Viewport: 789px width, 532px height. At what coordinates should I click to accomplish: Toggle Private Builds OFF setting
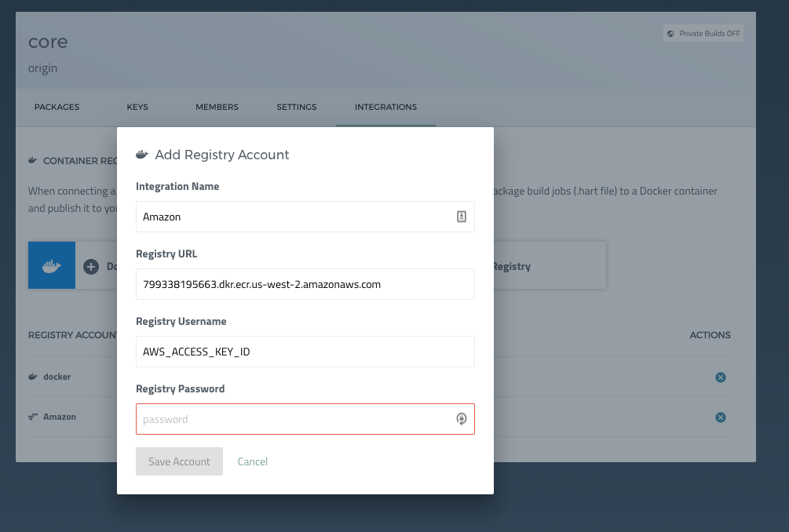(x=703, y=33)
